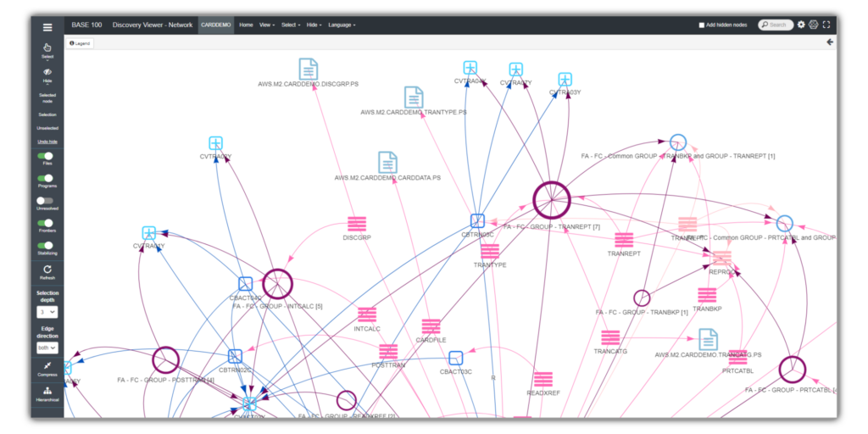Click in the Search field
The height and width of the screenshot is (434, 868).
point(778,25)
